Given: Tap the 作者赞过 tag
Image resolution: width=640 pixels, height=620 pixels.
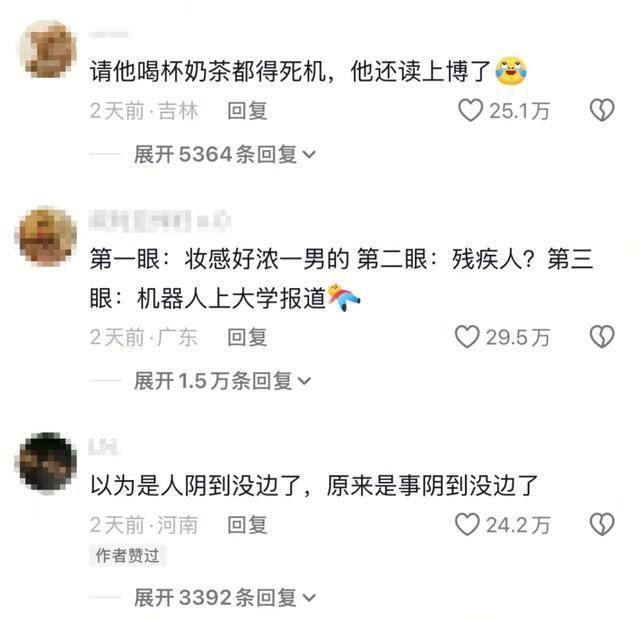Looking at the screenshot, I should coord(127,556).
